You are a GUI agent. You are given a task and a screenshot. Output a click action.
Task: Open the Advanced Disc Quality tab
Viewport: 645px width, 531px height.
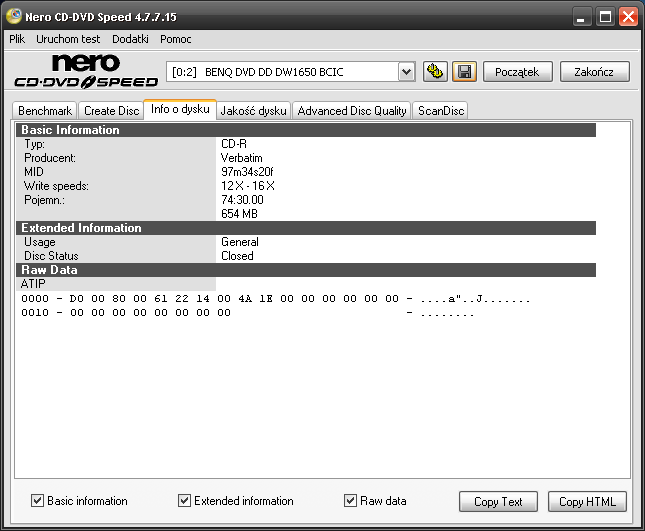pos(352,111)
